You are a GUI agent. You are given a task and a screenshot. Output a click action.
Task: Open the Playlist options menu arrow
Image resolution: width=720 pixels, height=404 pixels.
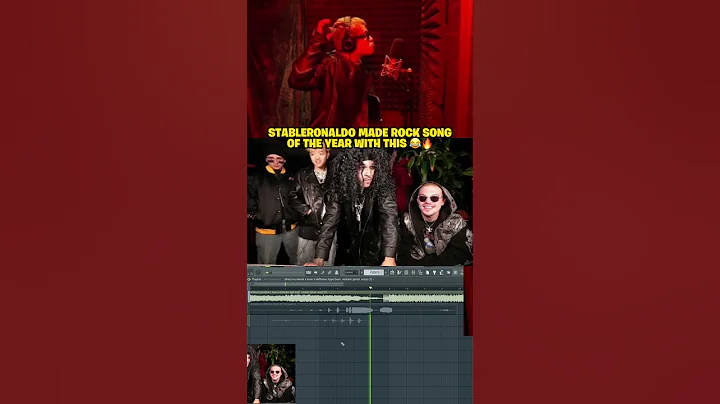(x=249, y=280)
